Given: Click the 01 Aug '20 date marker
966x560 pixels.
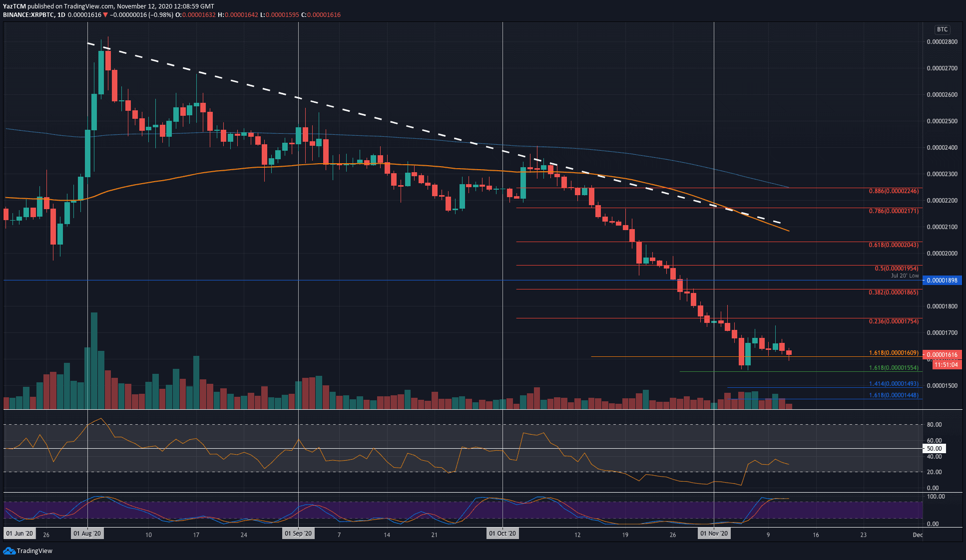Looking at the screenshot, I should click(87, 534).
